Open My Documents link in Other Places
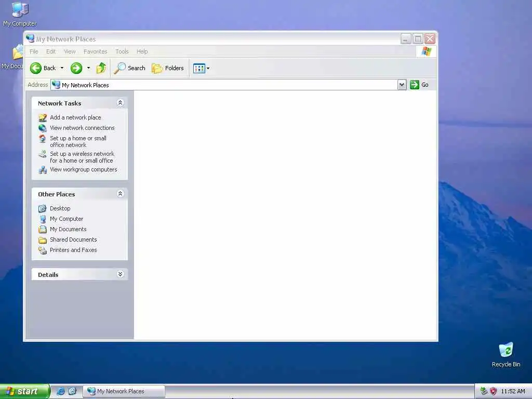The height and width of the screenshot is (399, 532). 68,229
